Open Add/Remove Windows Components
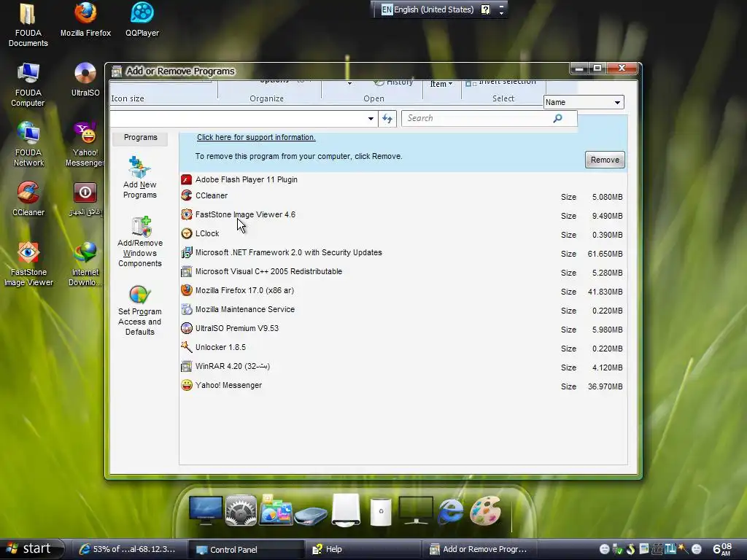Viewport: 747px width, 560px height. tap(139, 242)
